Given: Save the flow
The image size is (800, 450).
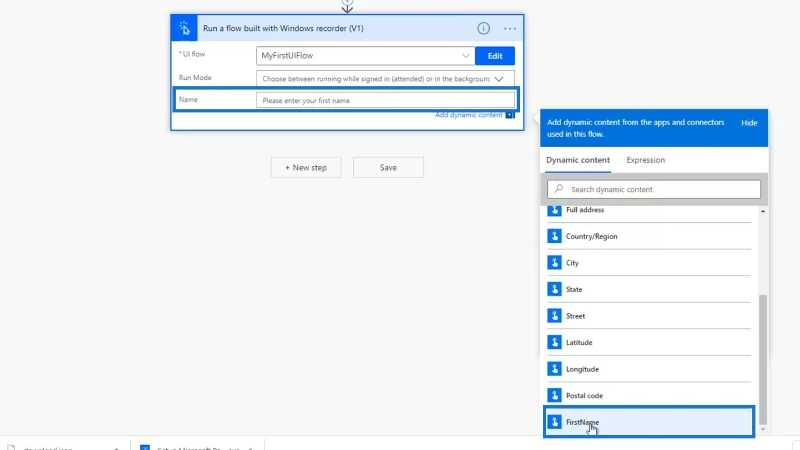Looking at the screenshot, I should [x=388, y=167].
